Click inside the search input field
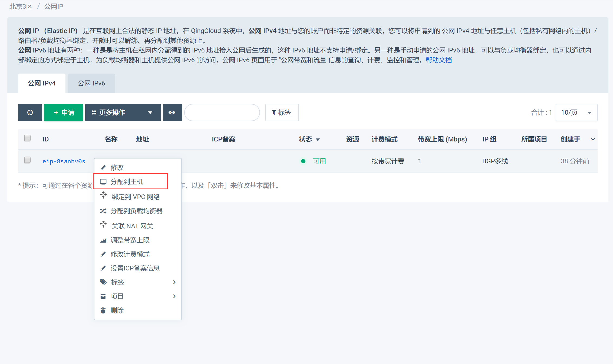The height and width of the screenshot is (364, 613). point(222,112)
